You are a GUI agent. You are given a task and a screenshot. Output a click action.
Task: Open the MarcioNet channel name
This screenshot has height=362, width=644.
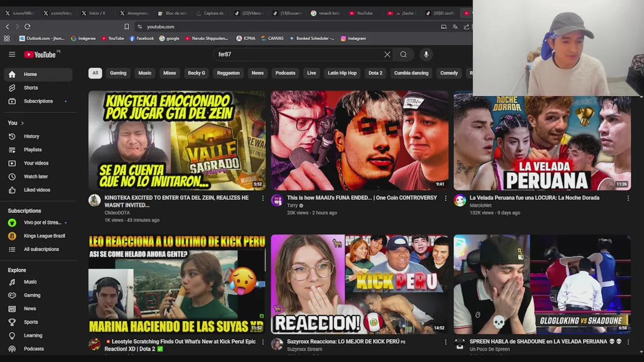point(480,206)
